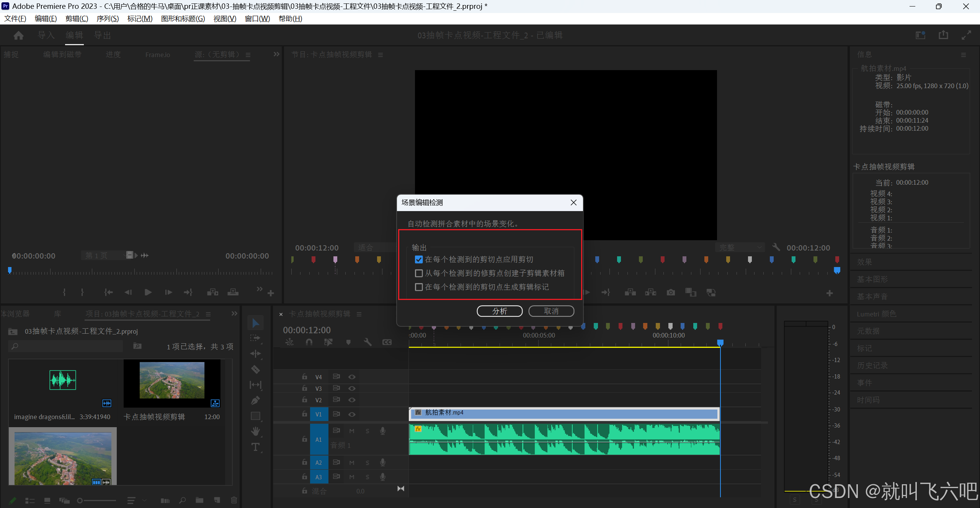980x508 pixels.
Task: Click the 取消 button
Action: [x=551, y=311]
